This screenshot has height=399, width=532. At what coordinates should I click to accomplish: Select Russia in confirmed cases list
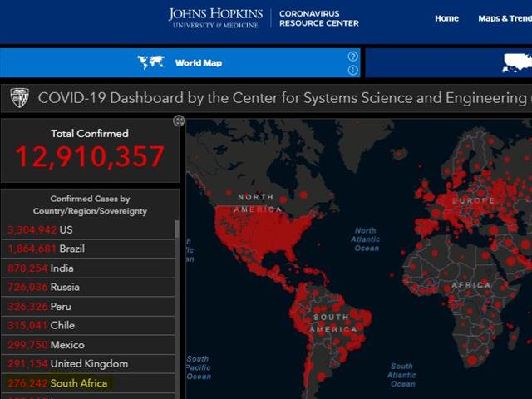pyautogui.click(x=88, y=287)
